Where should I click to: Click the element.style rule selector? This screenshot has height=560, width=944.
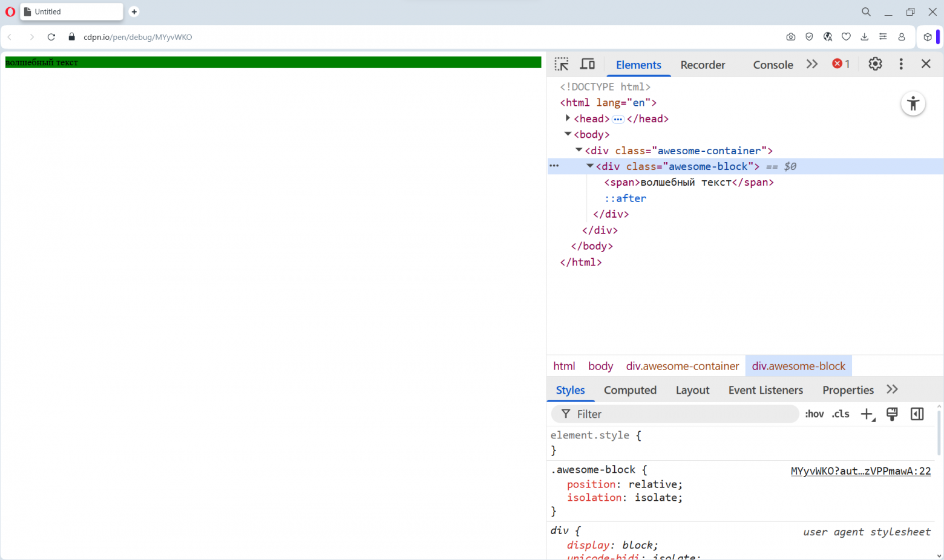coord(590,435)
